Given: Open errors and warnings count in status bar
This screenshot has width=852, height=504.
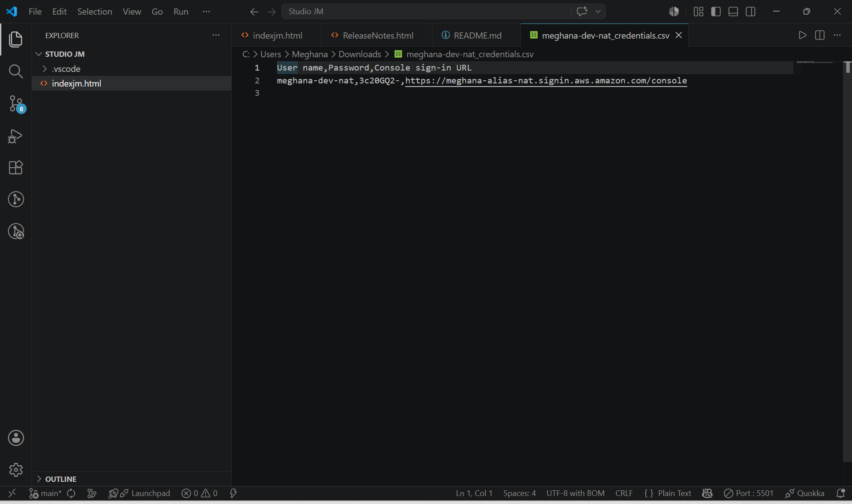Looking at the screenshot, I should pos(199,493).
